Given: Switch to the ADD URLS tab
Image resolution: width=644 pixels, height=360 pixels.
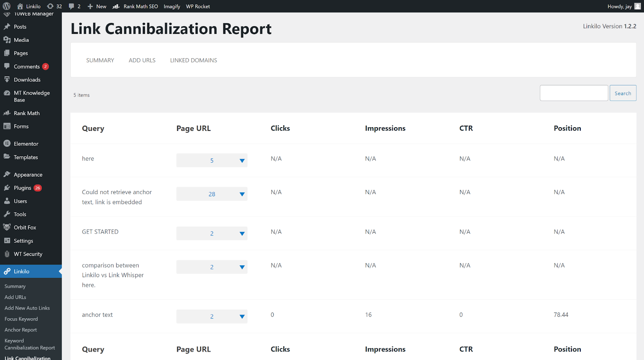Looking at the screenshot, I should tap(142, 60).
